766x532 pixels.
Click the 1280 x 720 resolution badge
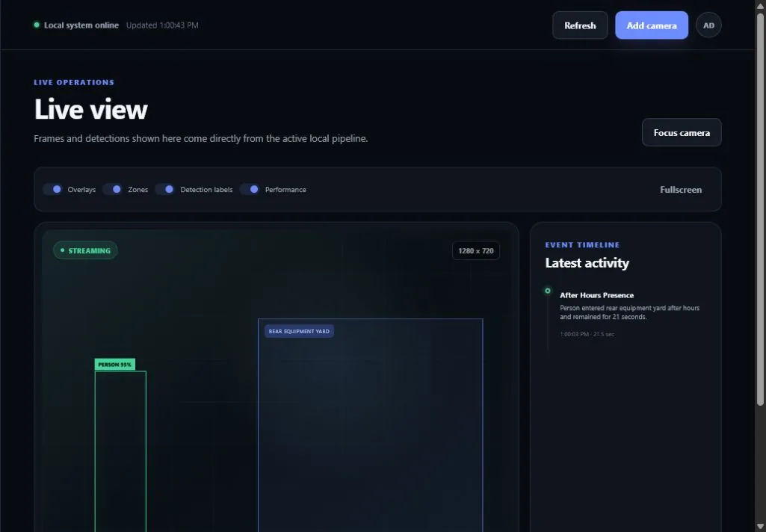pos(476,250)
